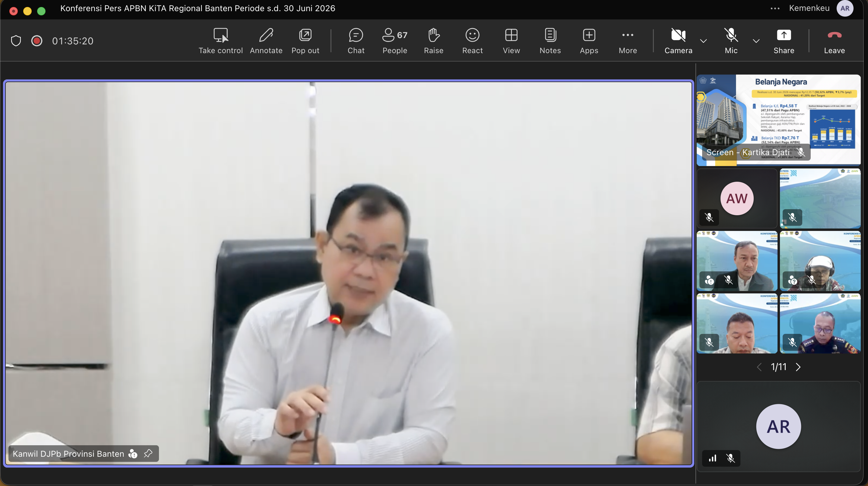Select the tile of man in uniform with glasses
This screenshot has width=868, height=486.
820,323
